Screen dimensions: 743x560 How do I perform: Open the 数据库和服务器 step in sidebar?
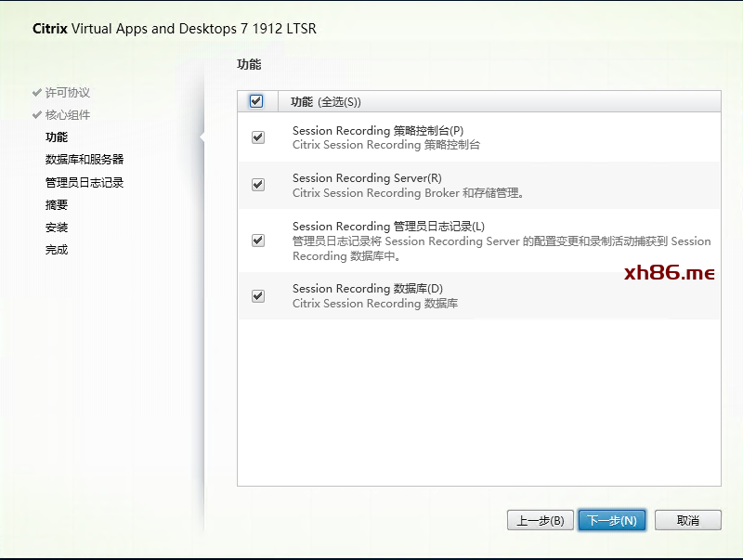click(85, 160)
